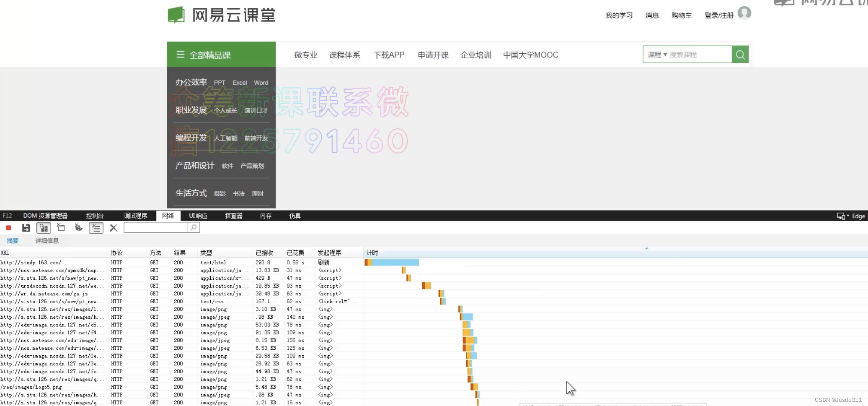
Task: Export captured traffic with the save icon
Action: [x=26, y=228]
